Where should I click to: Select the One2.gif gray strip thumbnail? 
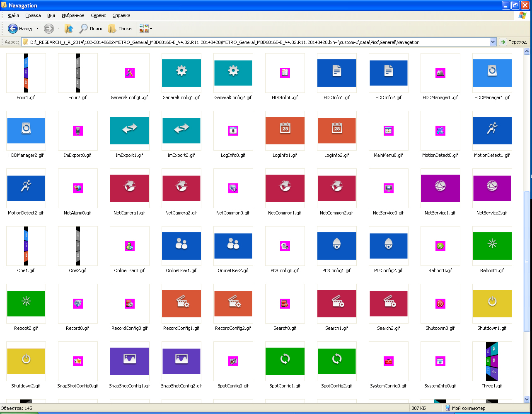pos(77,246)
